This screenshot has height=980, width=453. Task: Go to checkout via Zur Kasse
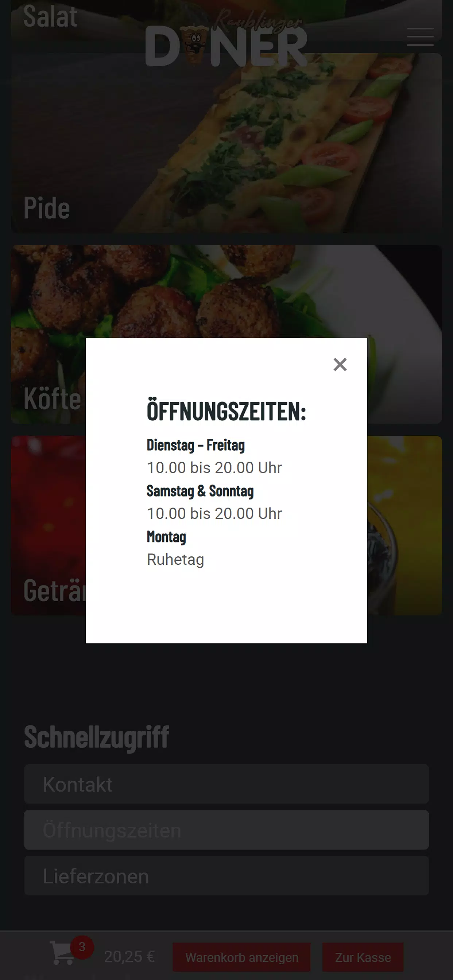pos(363,957)
